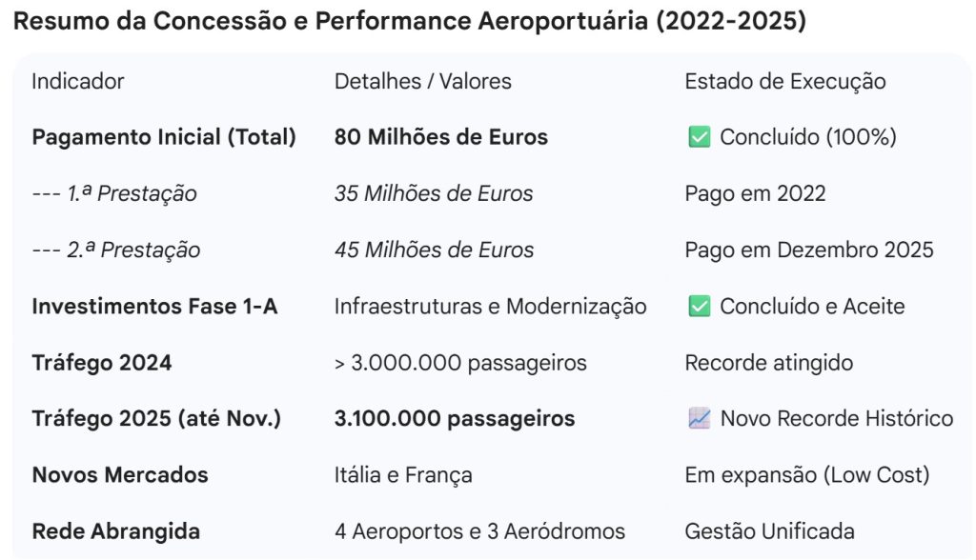
Task: Select the Estado de Execução column header
Action: 784,81
